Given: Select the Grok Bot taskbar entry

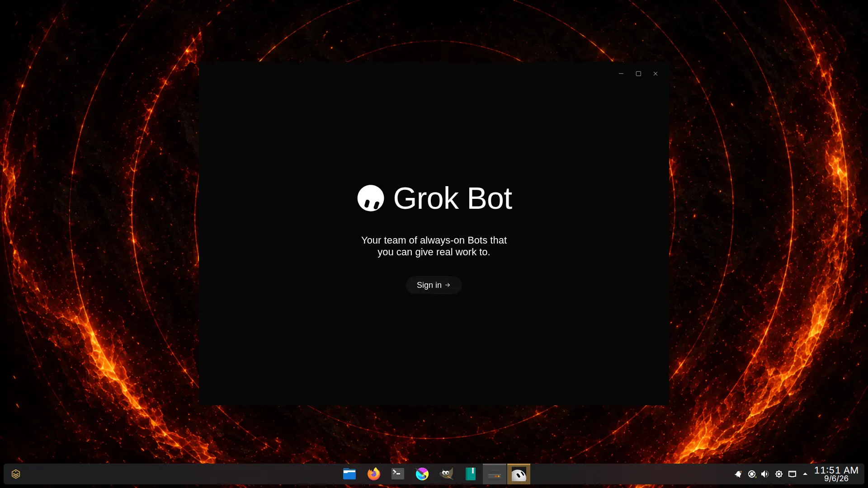Looking at the screenshot, I should point(519,474).
